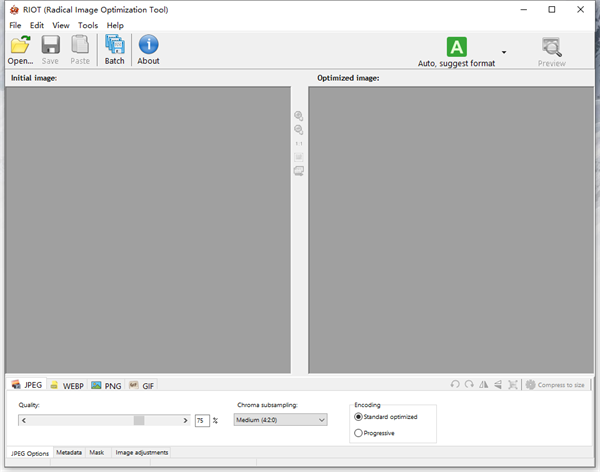Click the Quality slider thumb

(x=139, y=420)
